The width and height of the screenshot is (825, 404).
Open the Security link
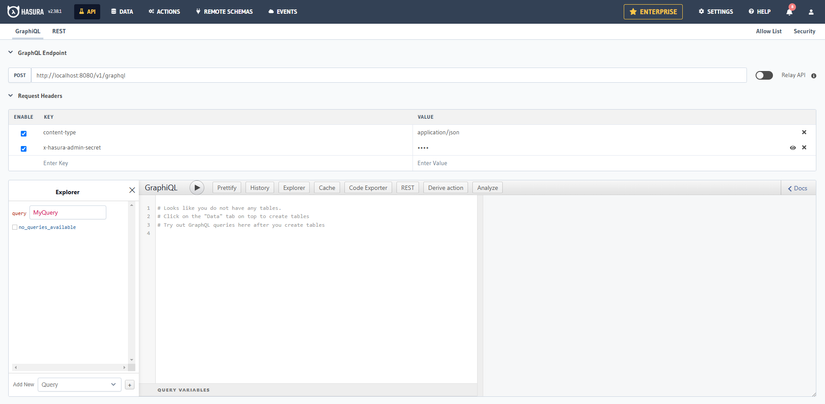[x=804, y=32]
